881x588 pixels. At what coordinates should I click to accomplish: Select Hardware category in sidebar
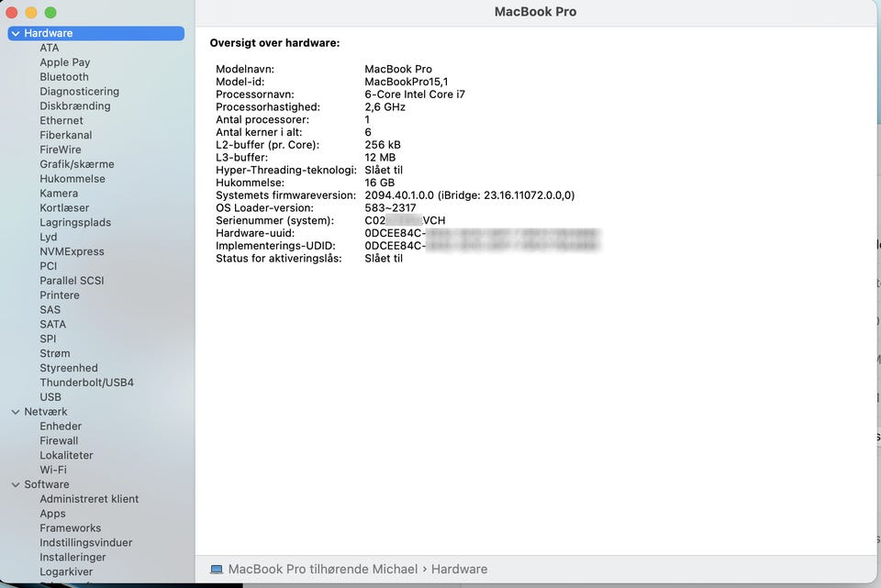[96, 33]
